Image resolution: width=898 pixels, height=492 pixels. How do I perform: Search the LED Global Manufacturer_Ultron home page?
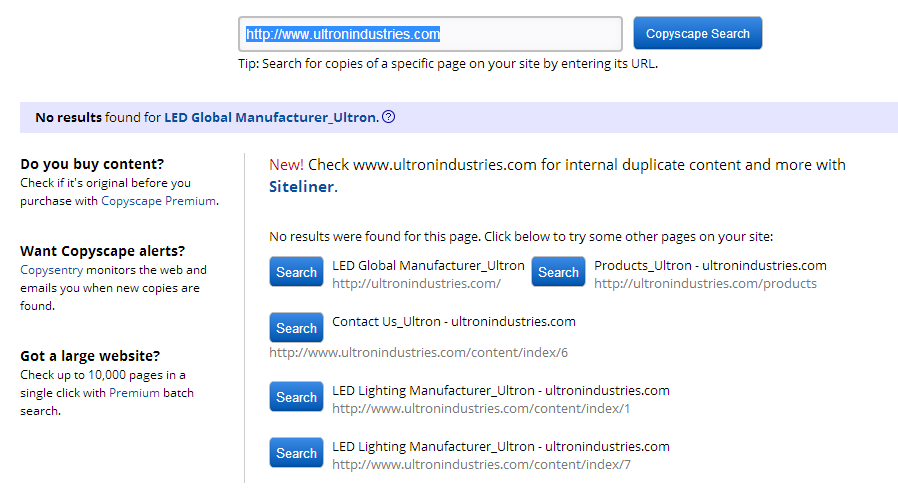pyautogui.click(x=296, y=271)
